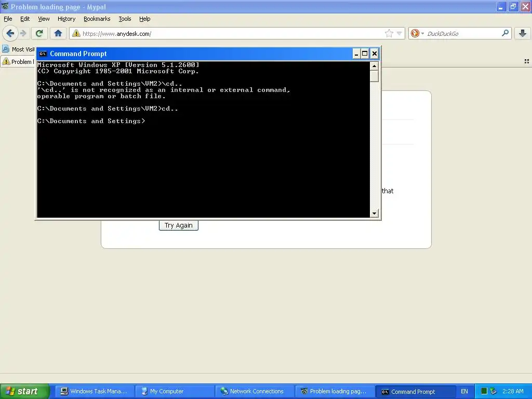
Task: Open the Edit menu
Action: click(25, 19)
